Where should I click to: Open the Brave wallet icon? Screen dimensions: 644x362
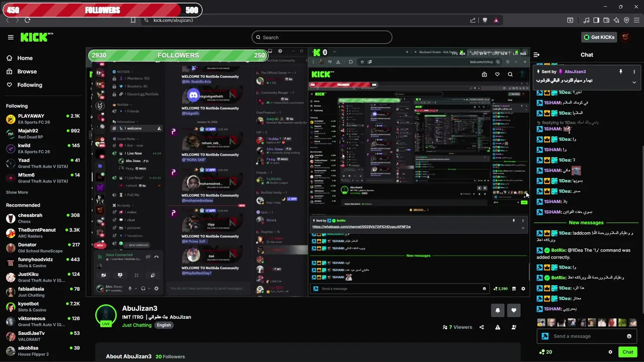tap(606, 20)
